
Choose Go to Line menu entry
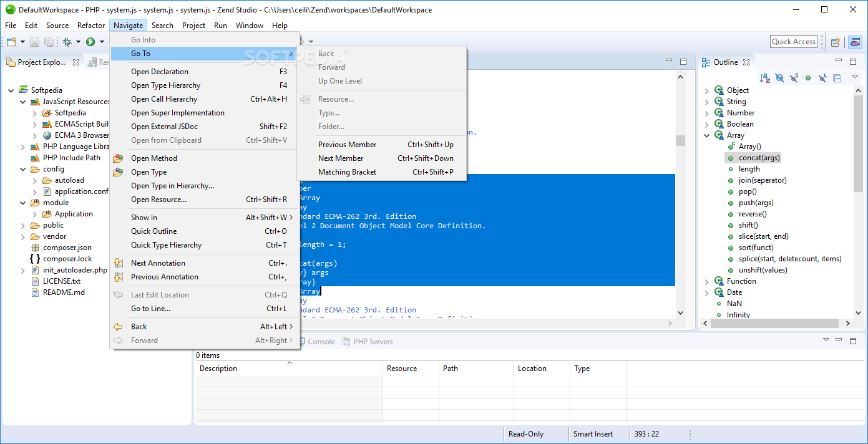tap(205, 309)
